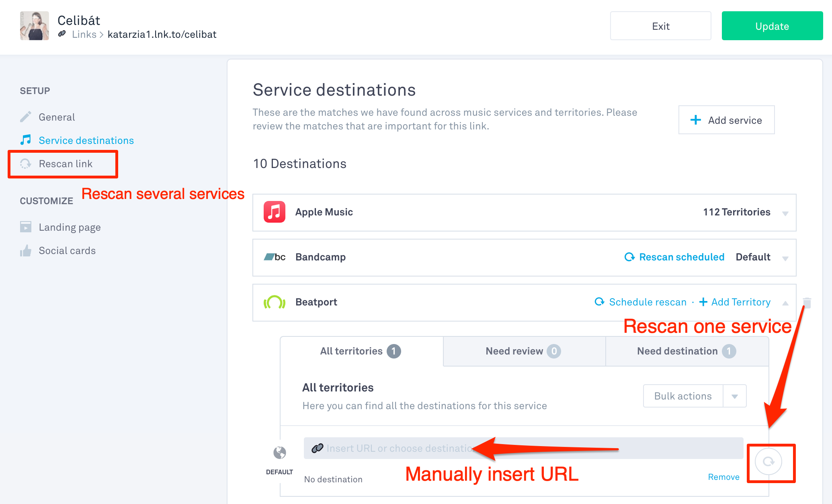Open Social cards settings
Image resolution: width=832 pixels, height=504 pixels.
[67, 251]
